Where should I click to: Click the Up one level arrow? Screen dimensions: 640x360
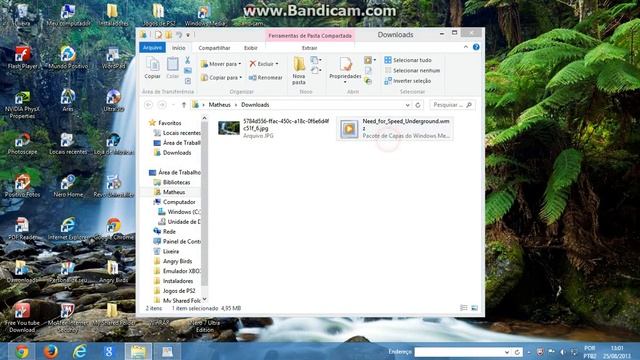click(x=184, y=105)
